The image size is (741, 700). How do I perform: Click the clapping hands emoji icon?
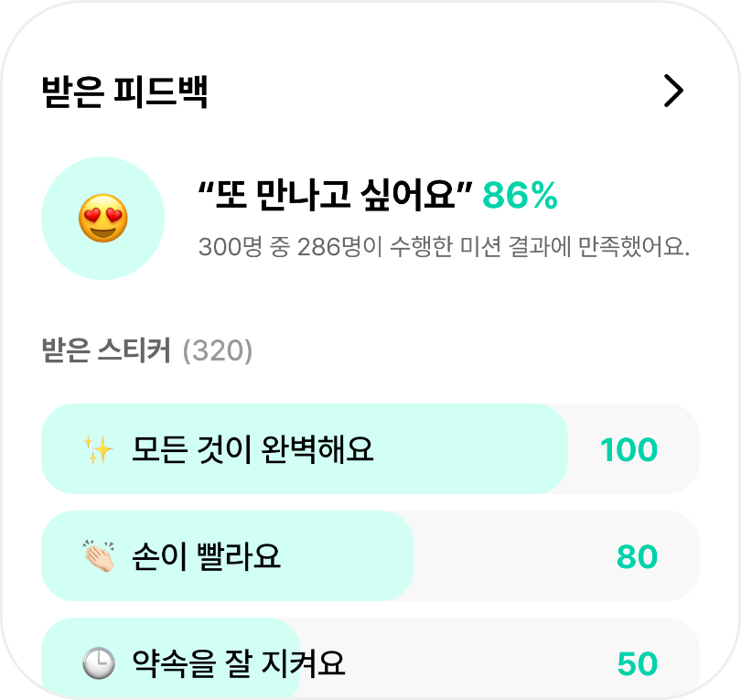98,556
